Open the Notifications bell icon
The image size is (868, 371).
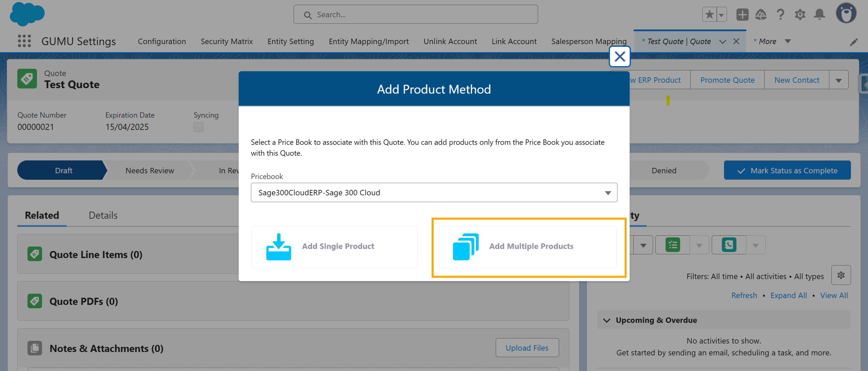coord(820,15)
